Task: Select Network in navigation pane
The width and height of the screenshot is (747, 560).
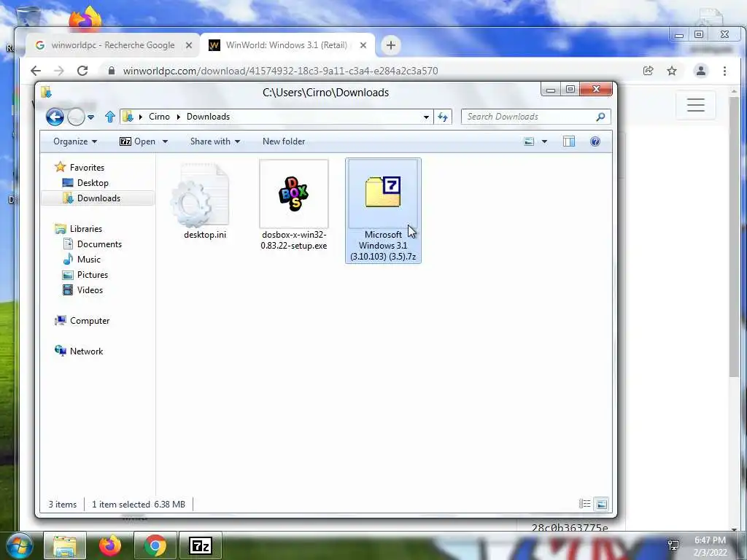Action: pos(79,351)
